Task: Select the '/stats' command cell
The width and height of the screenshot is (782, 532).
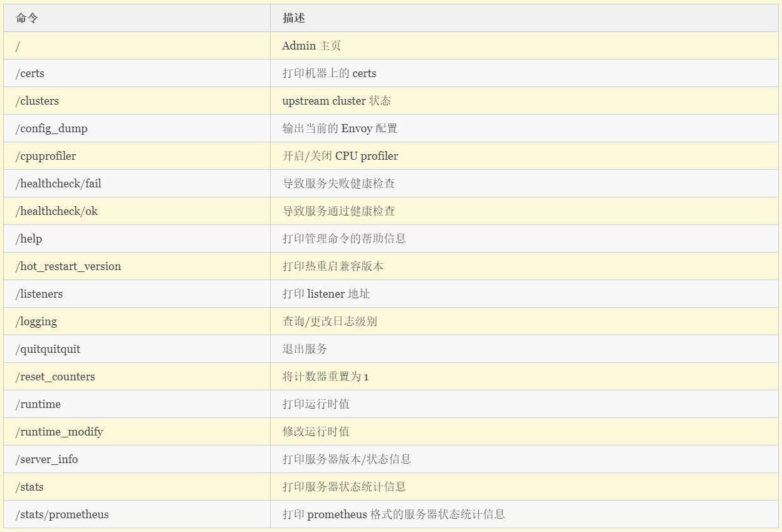Action: tap(137, 487)
